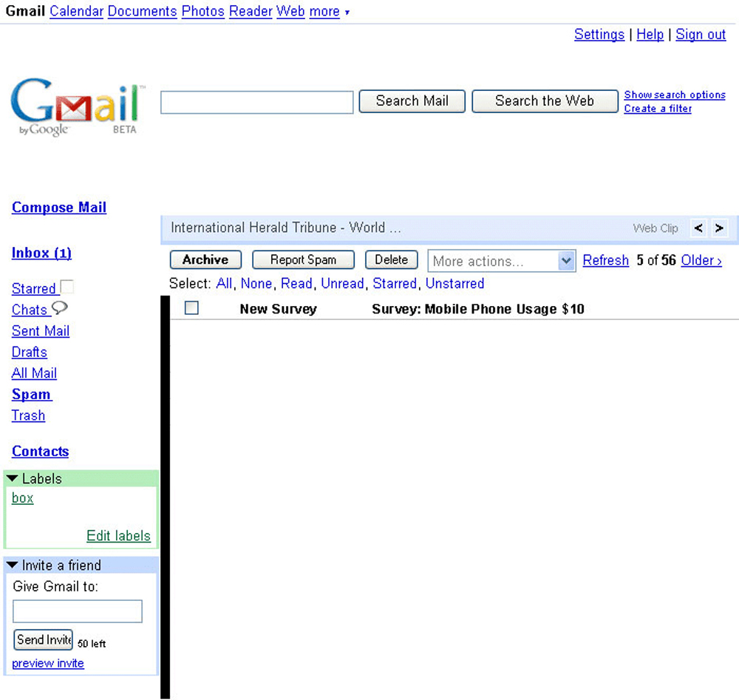Click the Delete button
The height and width of the screenshot is (700, 739).
click(391, 259)
